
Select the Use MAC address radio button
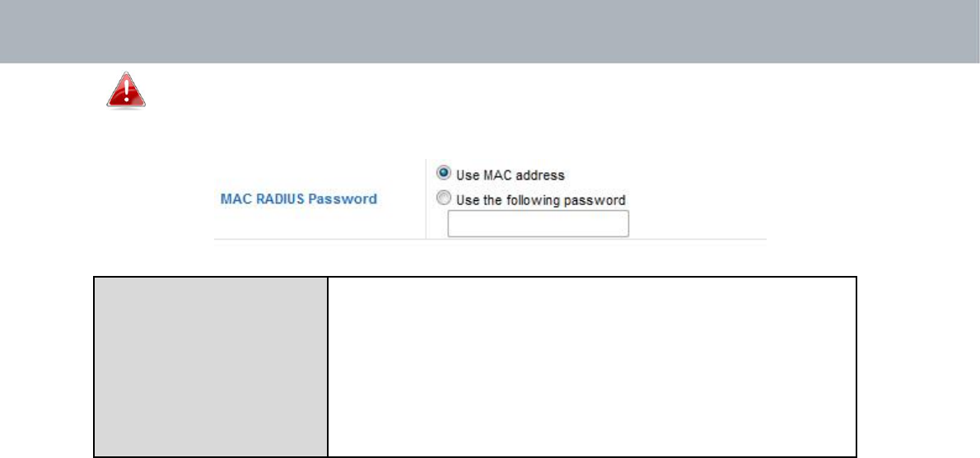tap(443, 172)
